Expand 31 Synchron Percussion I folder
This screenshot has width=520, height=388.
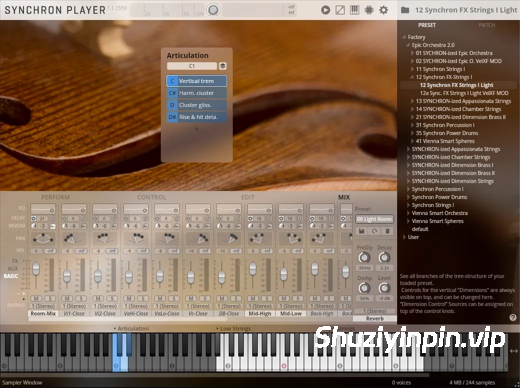[x=412, y=125]
